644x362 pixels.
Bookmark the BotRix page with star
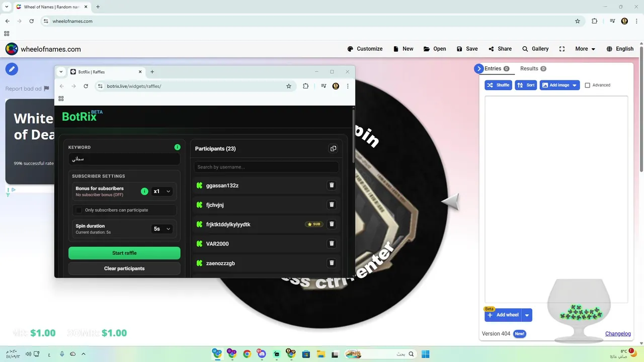289,86
